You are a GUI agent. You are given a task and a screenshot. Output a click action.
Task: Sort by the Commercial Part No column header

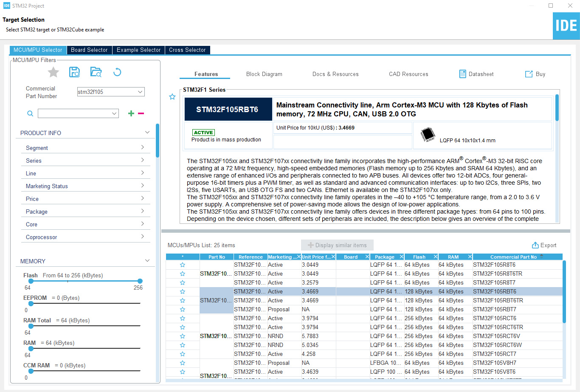pos(518,257)
